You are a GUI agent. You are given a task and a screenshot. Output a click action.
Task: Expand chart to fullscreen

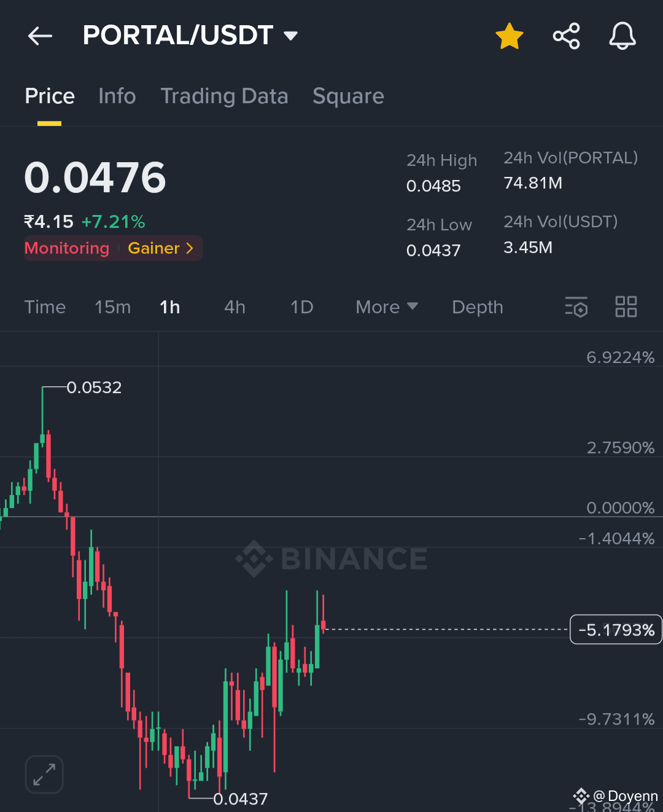tap(44, 774)
